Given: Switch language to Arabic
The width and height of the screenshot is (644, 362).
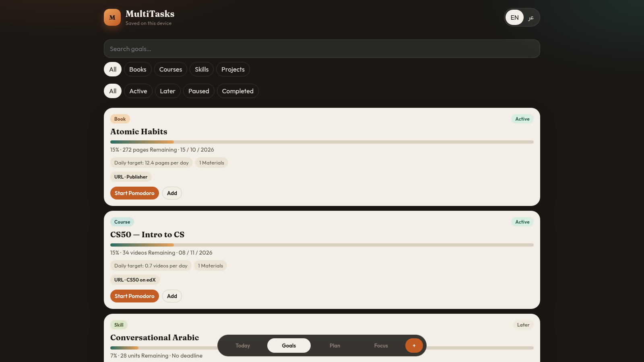Looking at the screenshot, I should coord(531,17).
